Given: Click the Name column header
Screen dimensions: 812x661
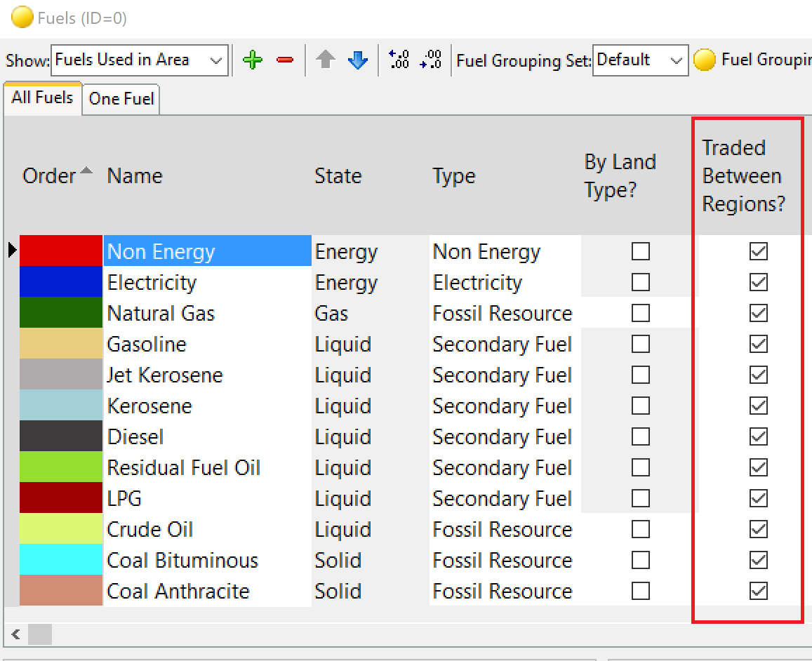Looking at the screenshot, I should [207, 176].
